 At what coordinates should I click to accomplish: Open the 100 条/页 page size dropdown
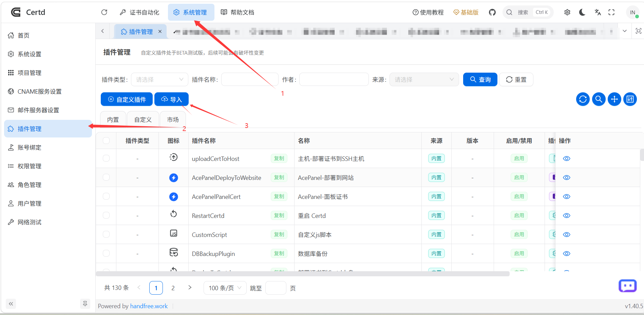pos(225,288)
